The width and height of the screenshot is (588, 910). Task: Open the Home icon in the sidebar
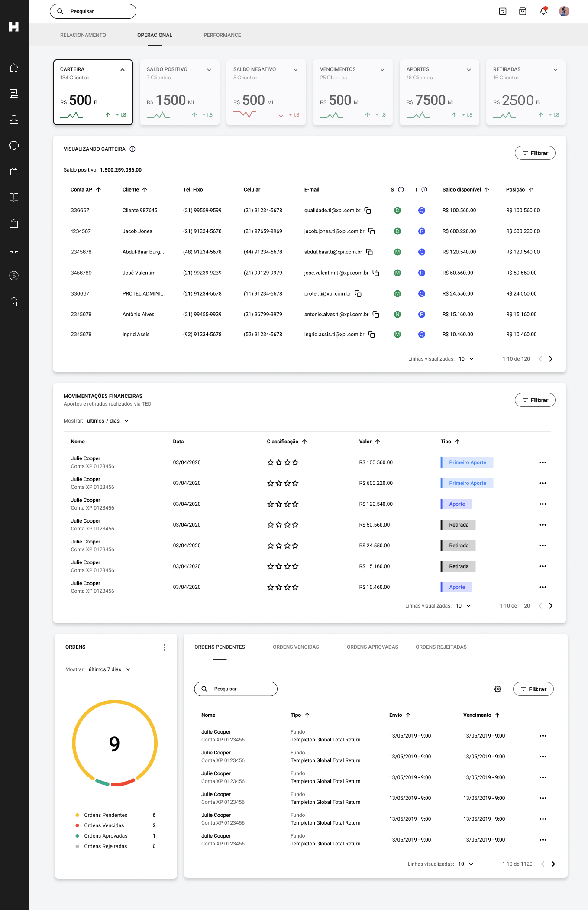[14, 68]
